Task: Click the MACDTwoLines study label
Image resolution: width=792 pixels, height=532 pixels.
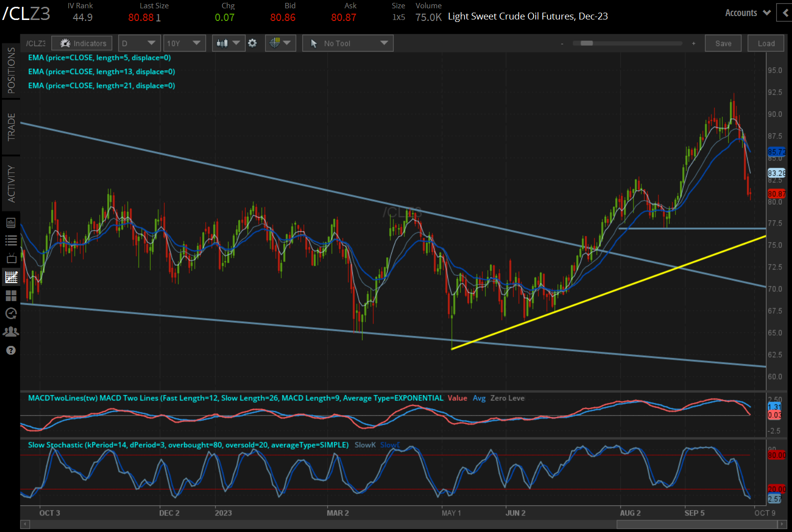Action: [x=235, y=398]
